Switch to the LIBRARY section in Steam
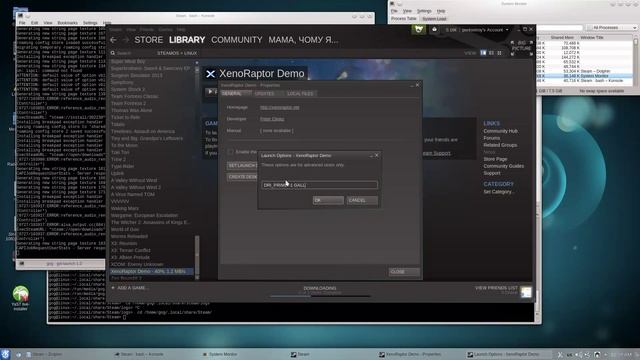Image resolution: width=640 pixels, height=360 pixels. pyautogui.click(x=187, y=40)
